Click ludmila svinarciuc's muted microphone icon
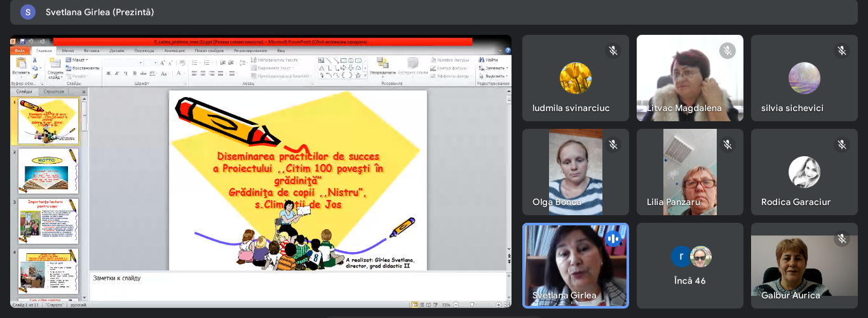The image size is (868, 318). coord(613,51)
